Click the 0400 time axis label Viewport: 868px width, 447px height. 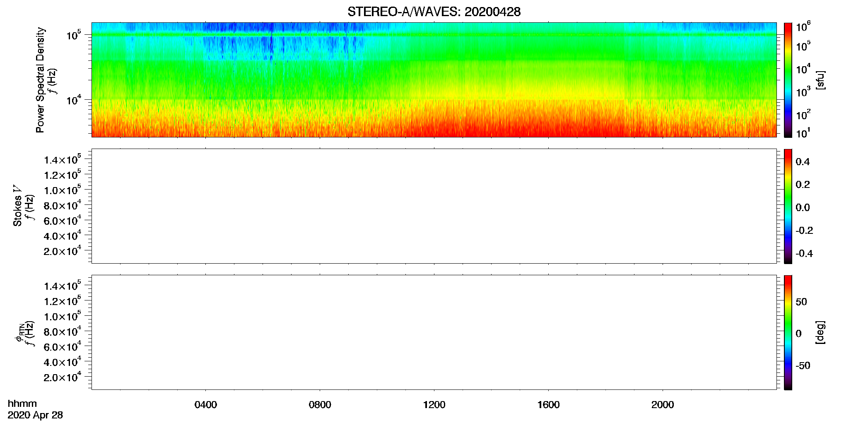[206, 405]
